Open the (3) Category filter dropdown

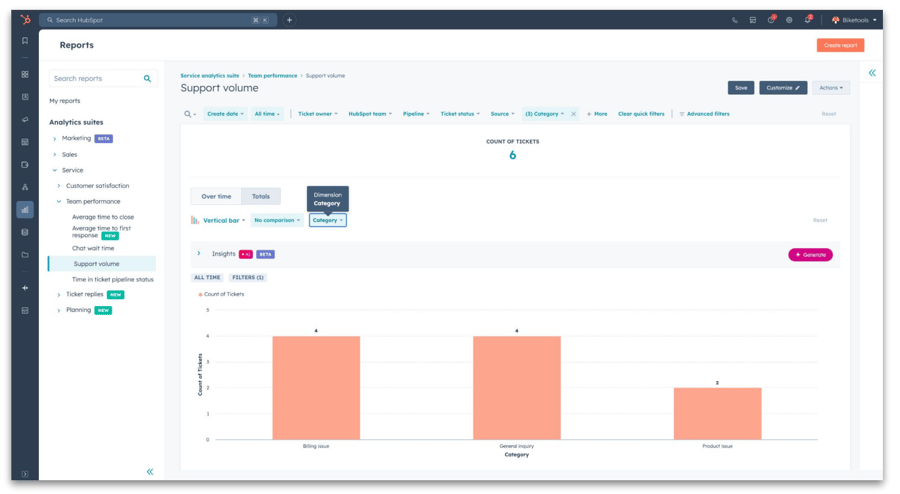click(545, 114)
